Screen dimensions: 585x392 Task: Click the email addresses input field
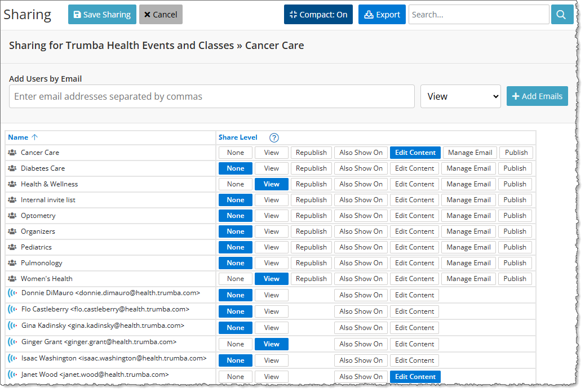212,96
